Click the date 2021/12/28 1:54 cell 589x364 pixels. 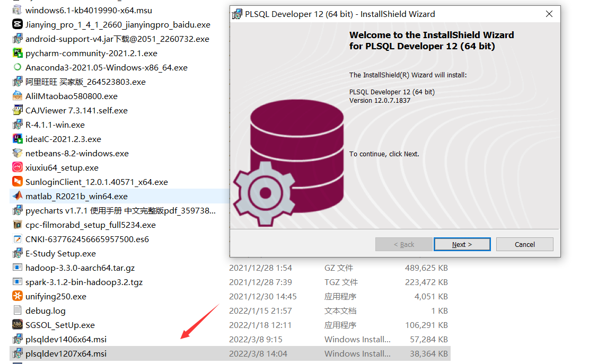[260, 268]
